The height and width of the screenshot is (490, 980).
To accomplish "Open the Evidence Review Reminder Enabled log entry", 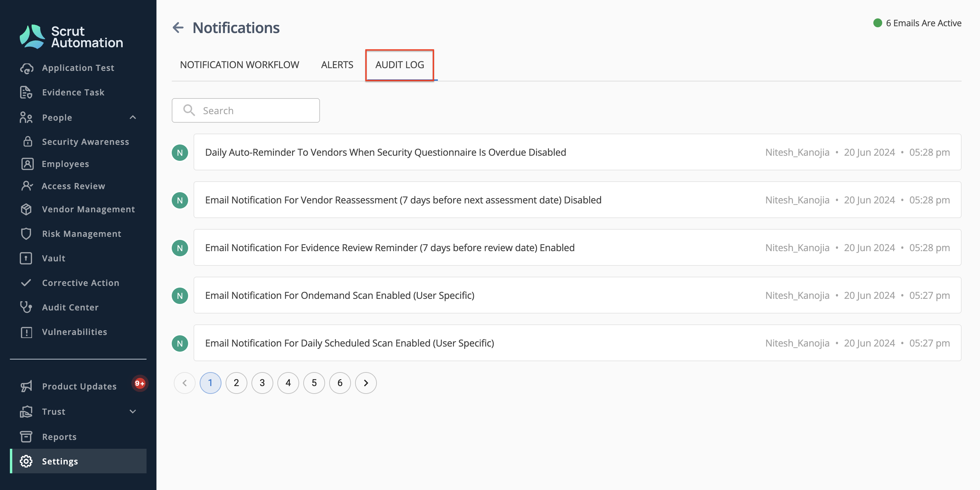I will pos(577,247).
